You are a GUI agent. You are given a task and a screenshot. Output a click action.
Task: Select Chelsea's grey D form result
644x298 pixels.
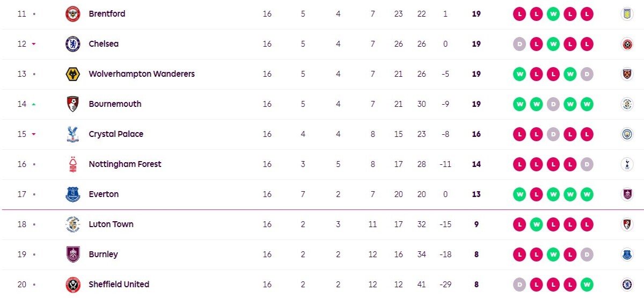point(519,44)
